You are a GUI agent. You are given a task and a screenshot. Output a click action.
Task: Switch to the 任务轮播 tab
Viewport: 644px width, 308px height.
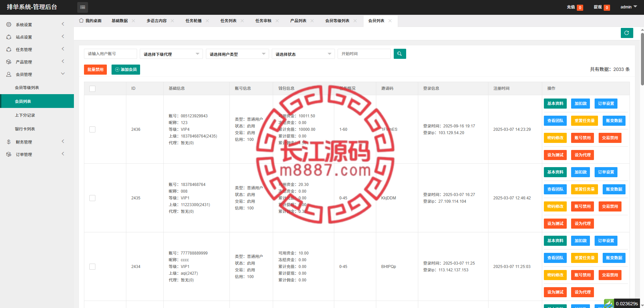[x=194, y=21]
